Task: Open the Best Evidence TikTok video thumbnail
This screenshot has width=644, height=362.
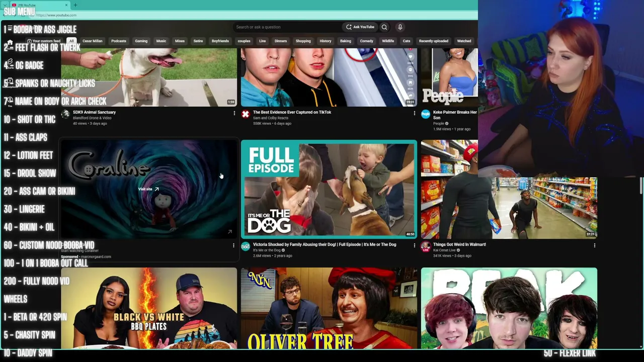Action: point(329,77)
